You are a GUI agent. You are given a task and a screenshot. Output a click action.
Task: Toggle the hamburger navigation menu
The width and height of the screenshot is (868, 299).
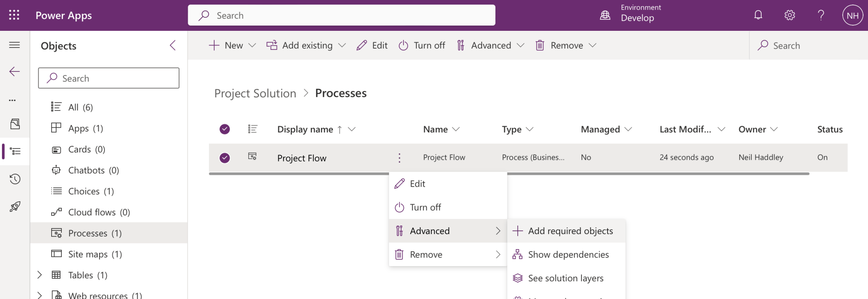pos(15,45)
